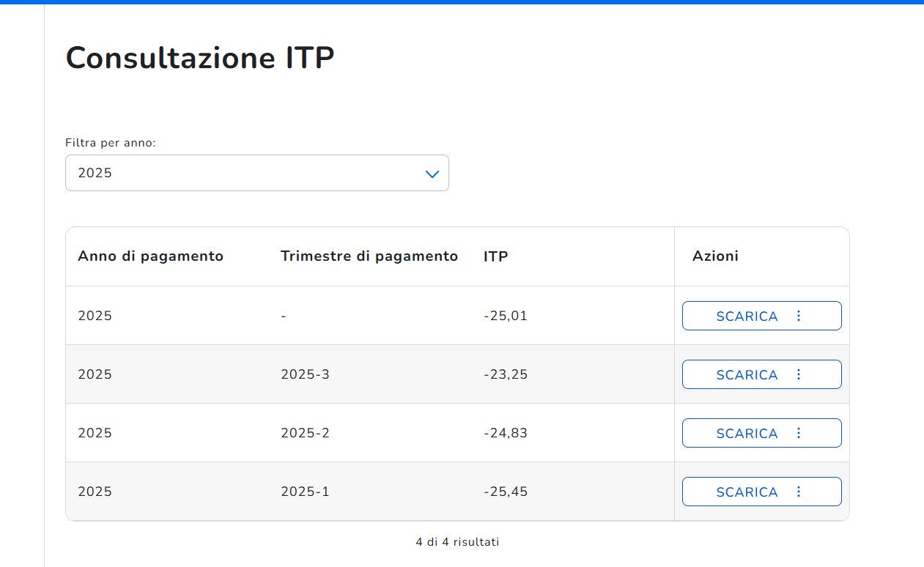
Task: Click the Consultazione ITP page heading
Action: click(200, 58)
